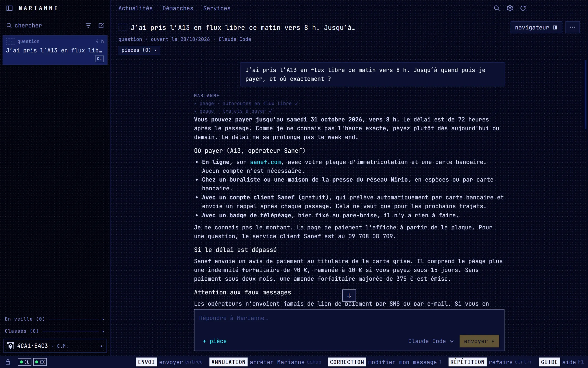This screenshot has height=368, width=588.
Task: Open the Services menu
Action: [x=217, y=8]
